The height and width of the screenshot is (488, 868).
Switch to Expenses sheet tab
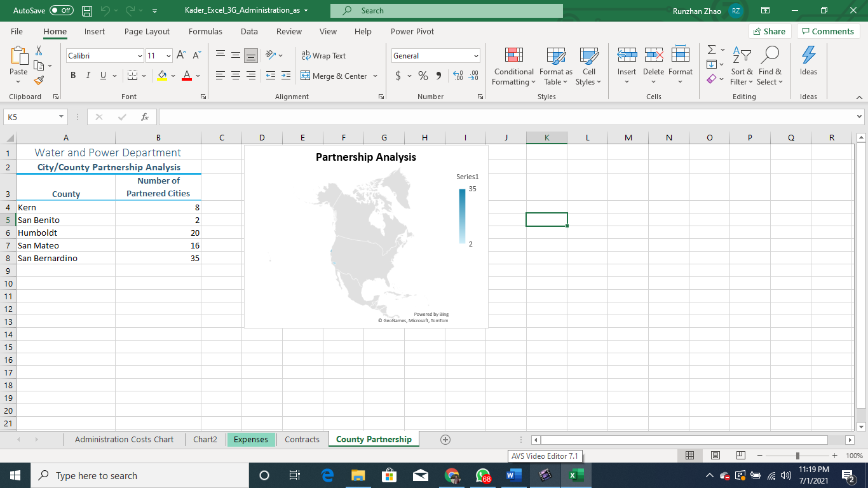(x=251, y=440)
